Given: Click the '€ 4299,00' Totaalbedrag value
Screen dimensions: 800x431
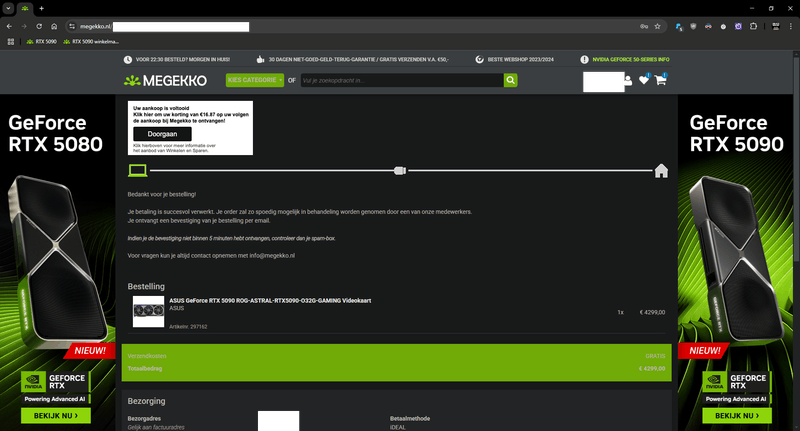Looking at the screenshot, I should (652, 368).
